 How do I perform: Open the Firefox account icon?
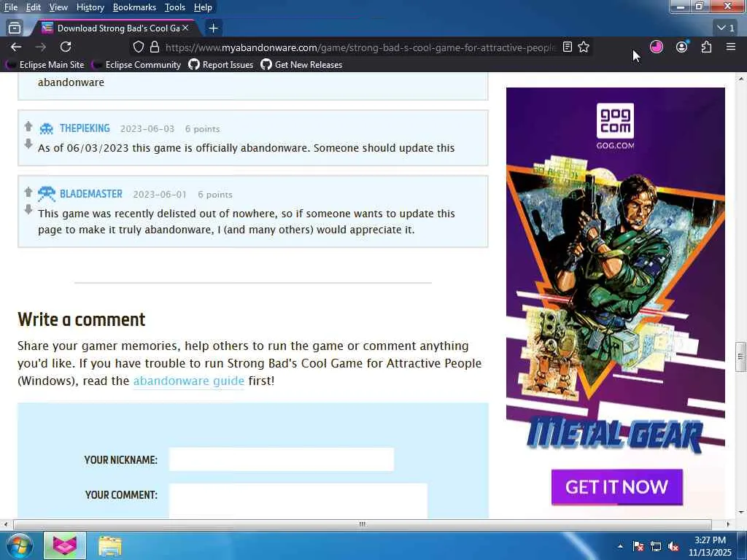pos(682,47)
